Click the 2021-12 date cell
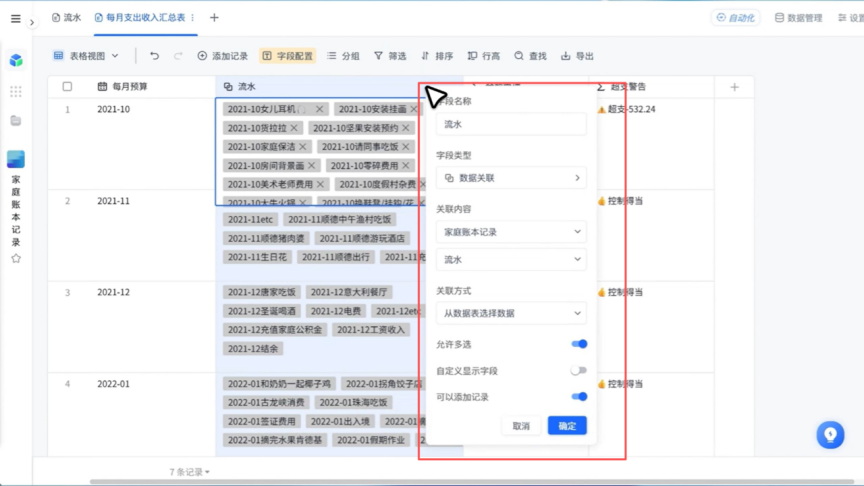 pos(114,292)
